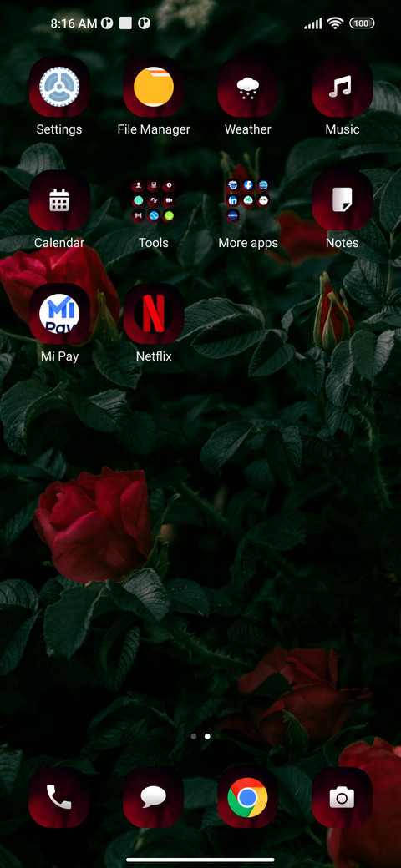Open Mi Pay

(59, 314)
